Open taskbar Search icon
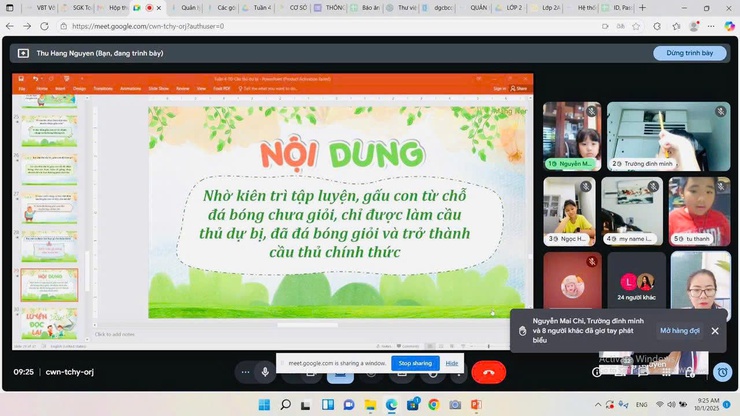This screenshot has height=416, width=740. point(285,405)
